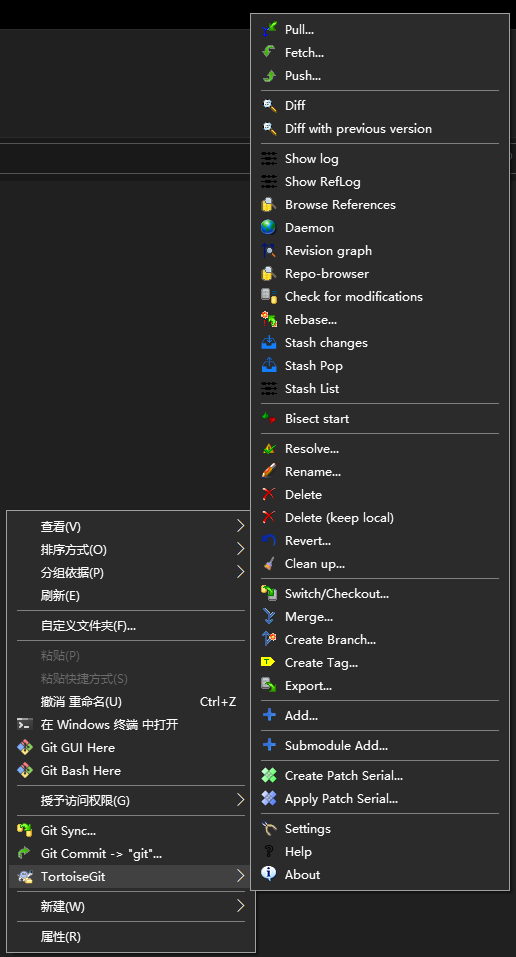Click the yellow Create Tag icon
The image size is (516, 957).
[269, 662]
